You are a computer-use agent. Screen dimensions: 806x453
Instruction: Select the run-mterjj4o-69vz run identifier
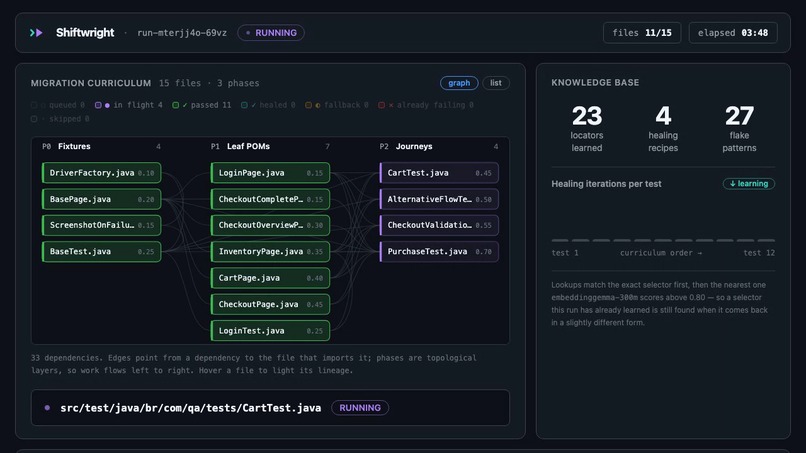(182, 33)
